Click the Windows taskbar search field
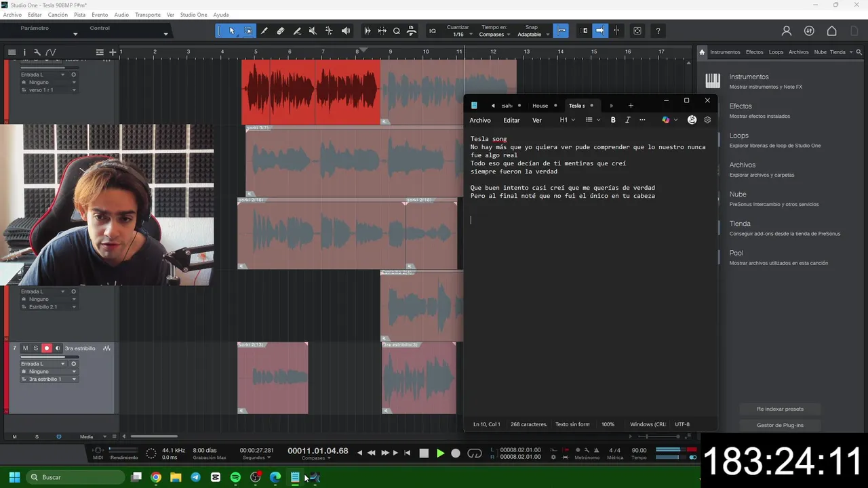Viewport: 868px width, 488px height. [76, 477]
